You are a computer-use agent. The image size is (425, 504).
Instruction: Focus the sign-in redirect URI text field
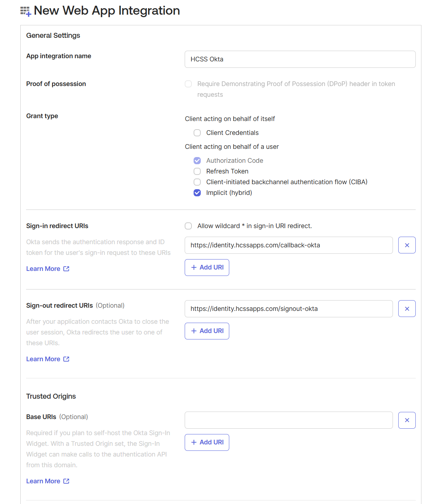tap(288, 245)
